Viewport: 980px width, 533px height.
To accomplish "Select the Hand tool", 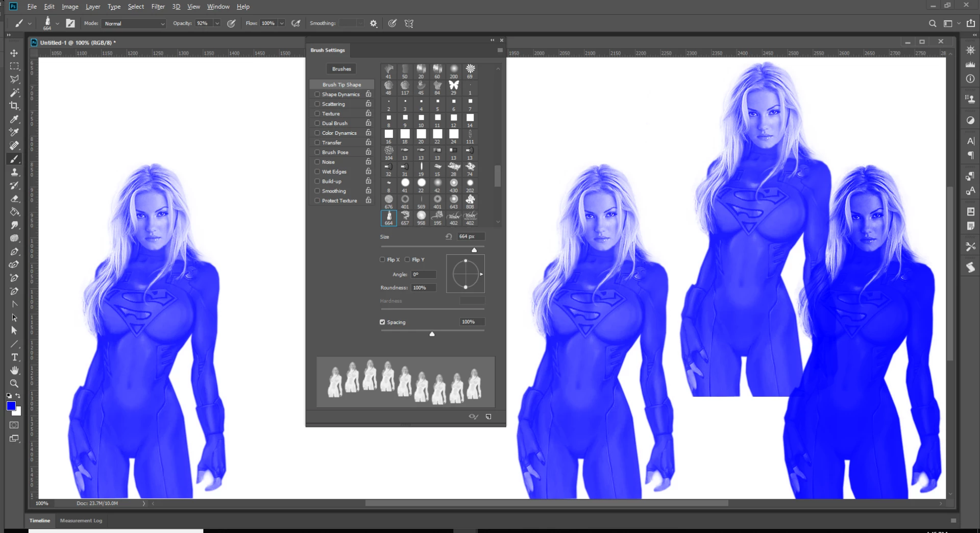I will (14, 370).
